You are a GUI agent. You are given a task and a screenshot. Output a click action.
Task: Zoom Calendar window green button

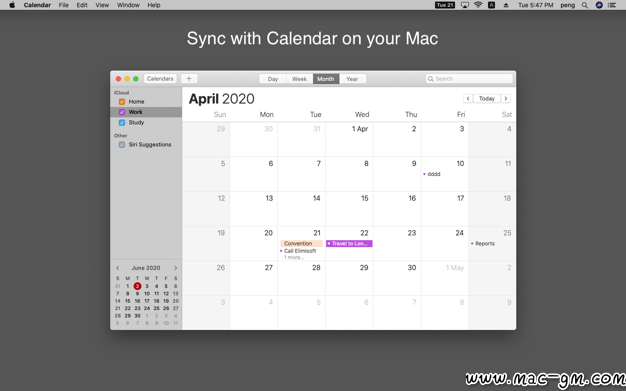(x=136, y=79)
